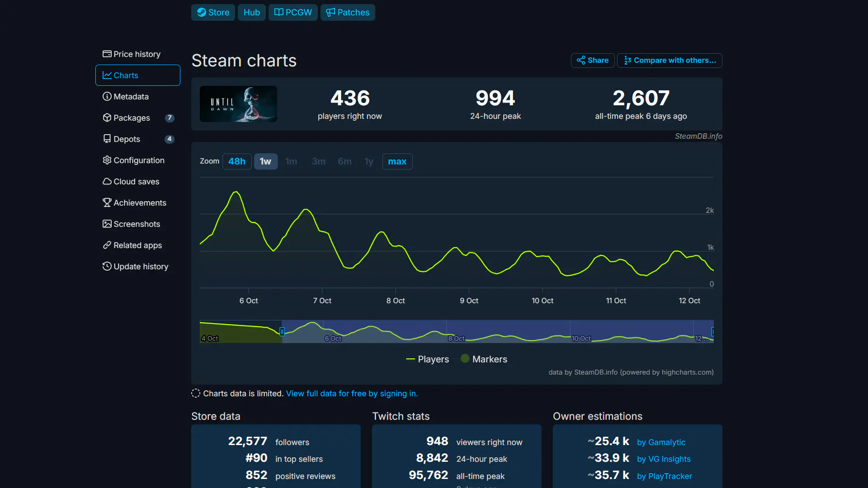Image resolution: width=868 pixels, height=488 pixels.
Task: Click the Update history clock icon
Action: click(x=107, y=266)
